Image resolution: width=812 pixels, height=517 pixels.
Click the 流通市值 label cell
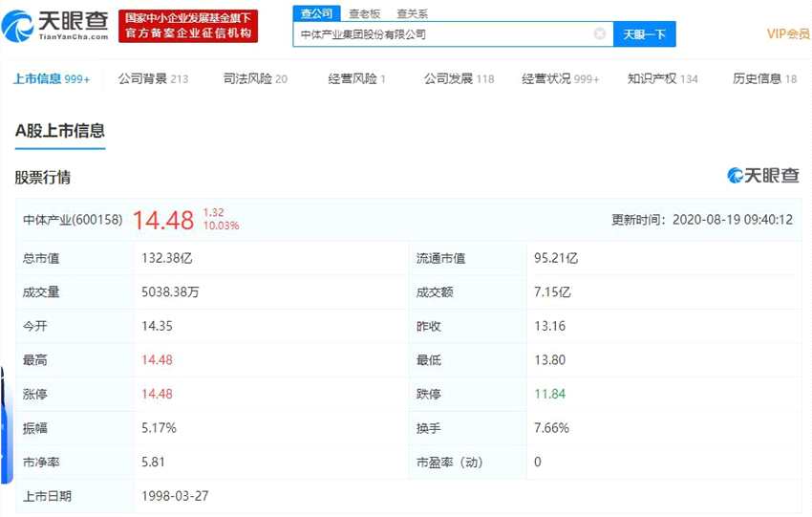click(x=468, y=258)
